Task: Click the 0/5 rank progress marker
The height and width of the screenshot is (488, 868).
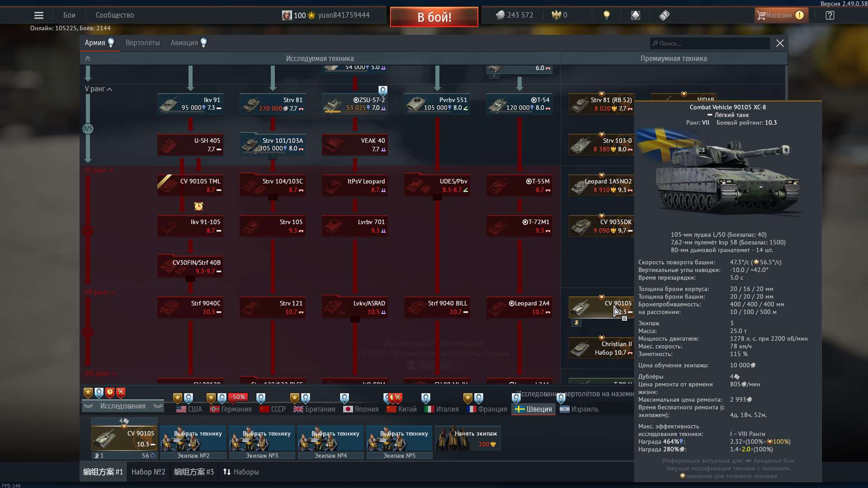Action: coord(88,129)
